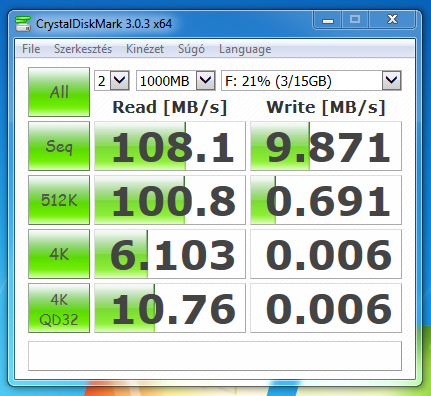431x396 pixels.
Task: Maximize the CrystalDiskMark window
Action: pyautogui.click(x=355, y=20)
